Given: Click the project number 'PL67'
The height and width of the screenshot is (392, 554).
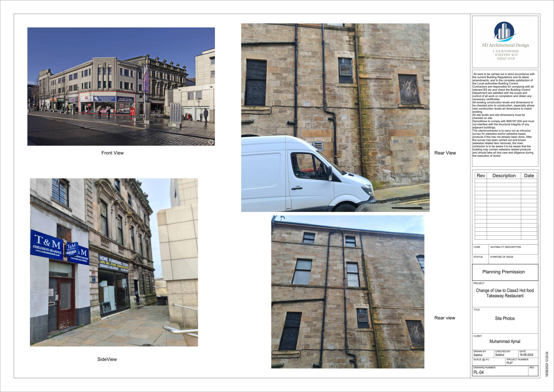Looking at the screenshot, I should (509, 363).
